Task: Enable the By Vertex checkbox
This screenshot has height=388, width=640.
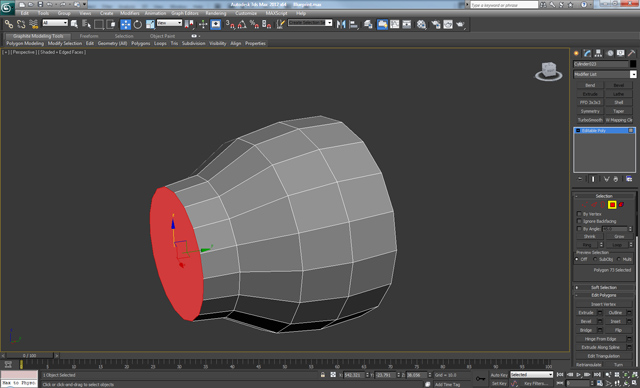Action: click(579, 214)
